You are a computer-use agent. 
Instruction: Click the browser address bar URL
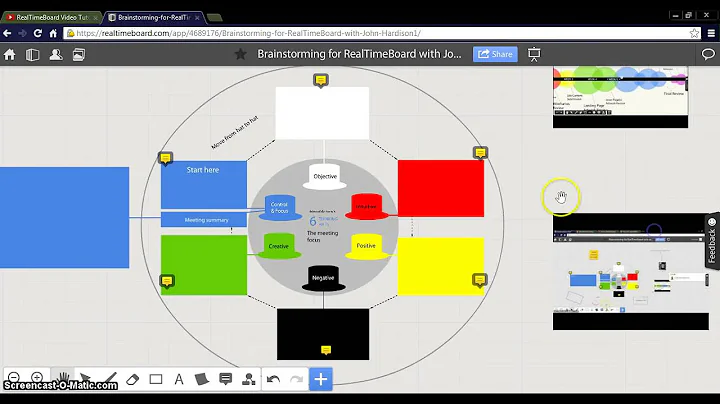tap(248, 33)
